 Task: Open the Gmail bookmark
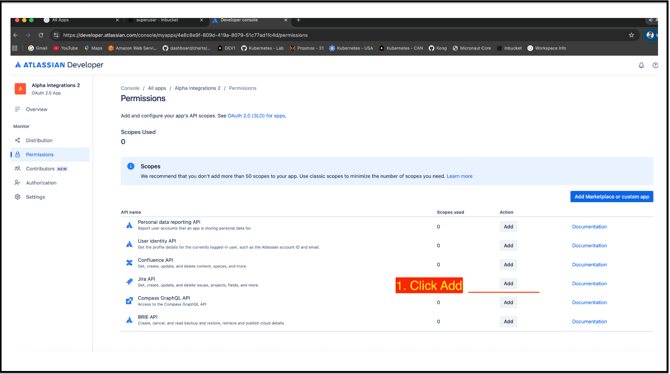[x=38, y=48]
